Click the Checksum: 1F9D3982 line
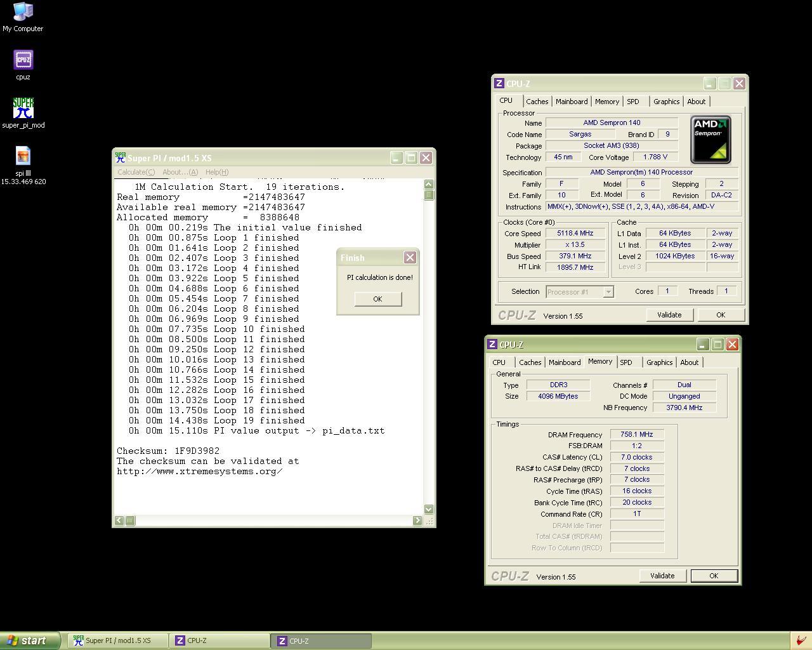This screenshot has height=650, width=812. point(168,451)
